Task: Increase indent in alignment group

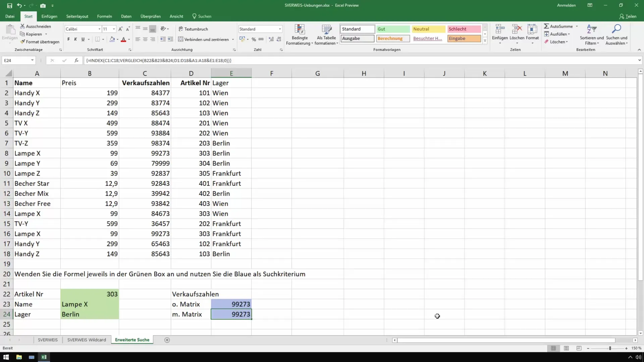Action: (x=170, y=39)
